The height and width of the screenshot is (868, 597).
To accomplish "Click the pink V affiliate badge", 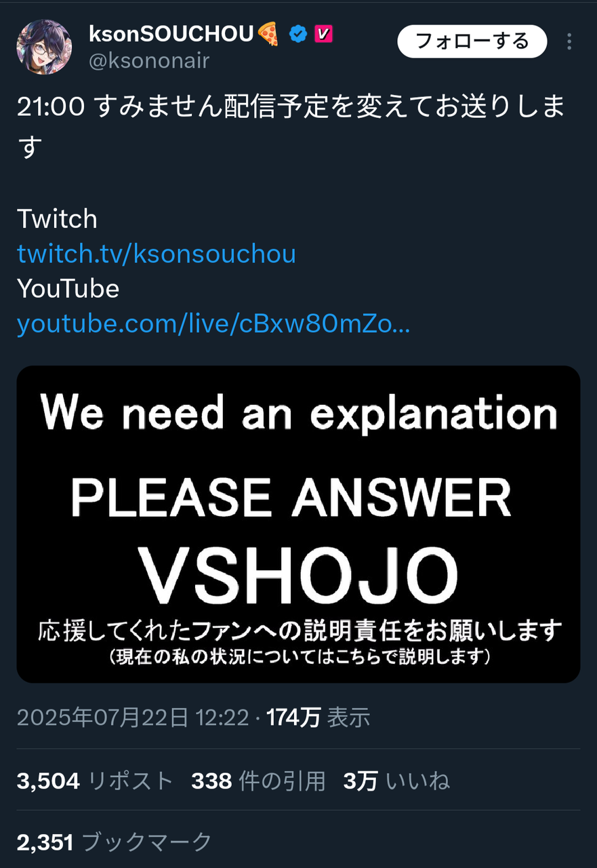I will coord(323,33).
